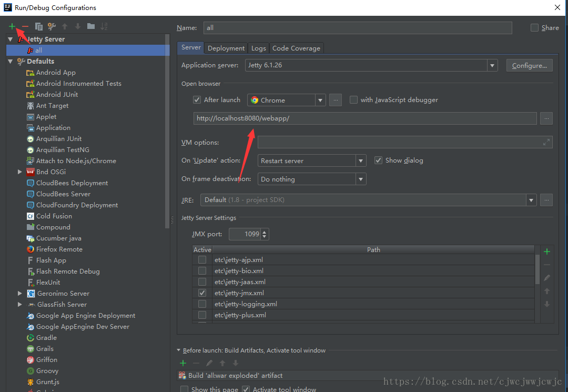The height and width of the screenshot is (392, 568).
Task: Click the pencil edit icon beside the path table
Action: click(x=547, y=278)
